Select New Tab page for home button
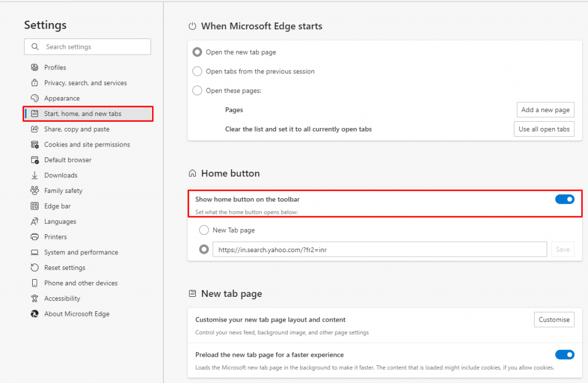This screenshot has width=588, height=383. pos(204,230)
